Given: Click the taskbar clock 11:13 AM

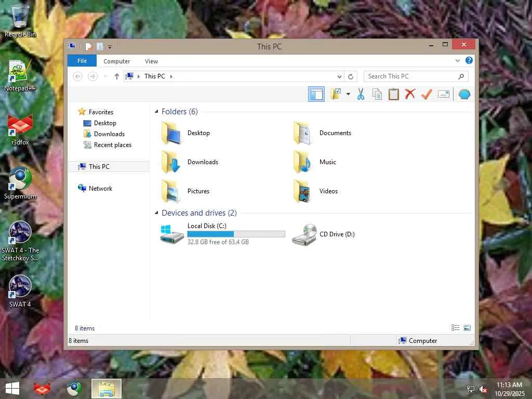Looking at the screenshot, I should click(509, 385).
